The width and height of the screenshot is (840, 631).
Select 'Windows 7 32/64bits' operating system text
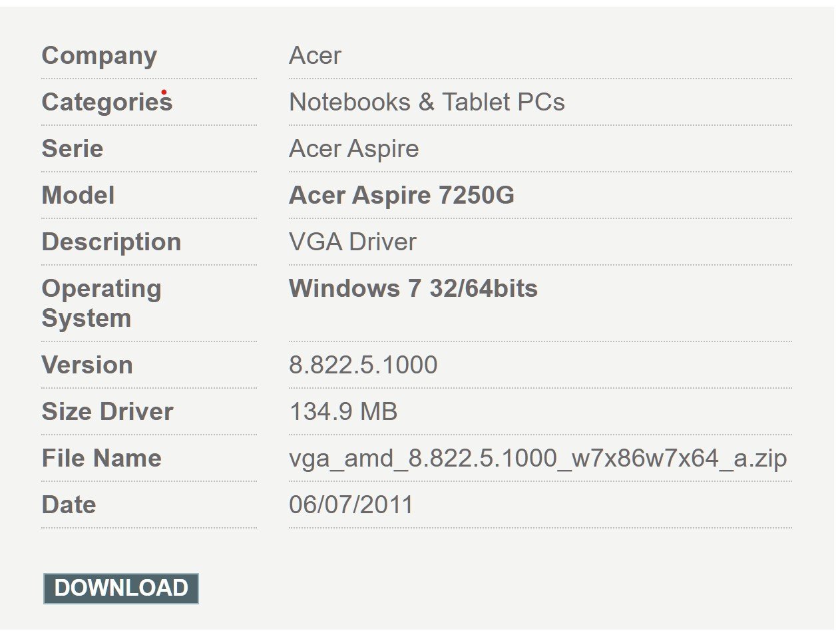pyautogui.click(x=413, y=288)
